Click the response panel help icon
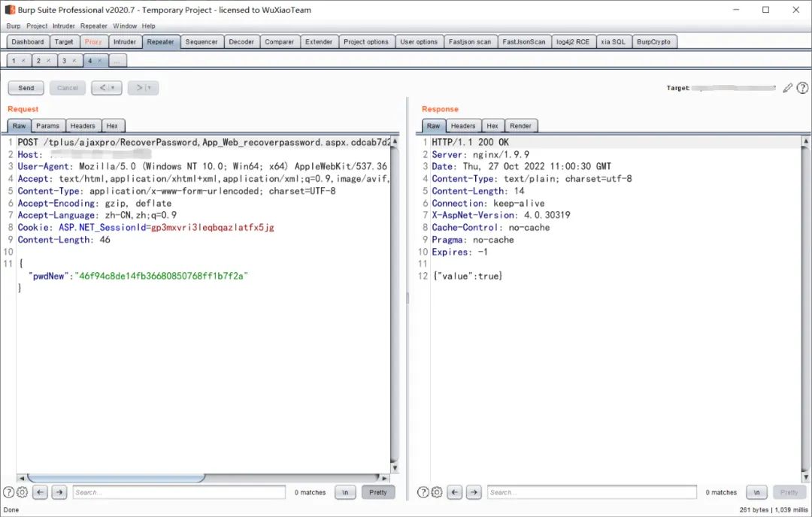Screen dimensions: 812x517 (423, 492)
